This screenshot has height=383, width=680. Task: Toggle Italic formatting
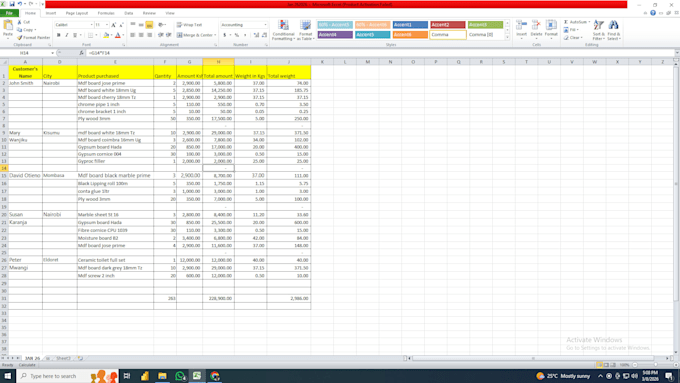(x=67, y=35)
